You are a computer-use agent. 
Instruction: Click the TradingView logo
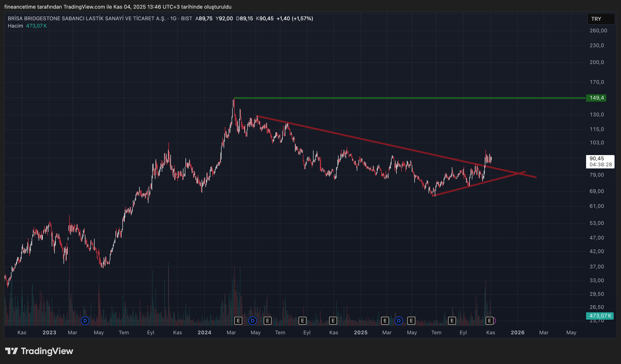click(39, 351)
